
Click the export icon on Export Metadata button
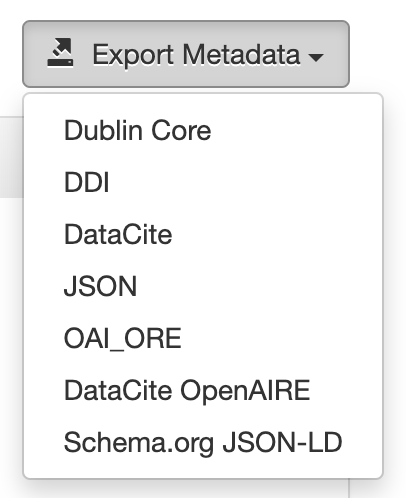pos(60,52)
